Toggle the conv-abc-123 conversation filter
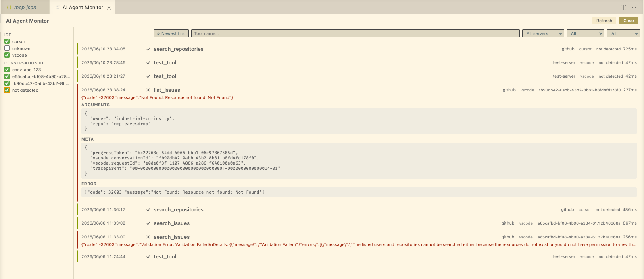 pyautogui.click(x=7, y=70)
